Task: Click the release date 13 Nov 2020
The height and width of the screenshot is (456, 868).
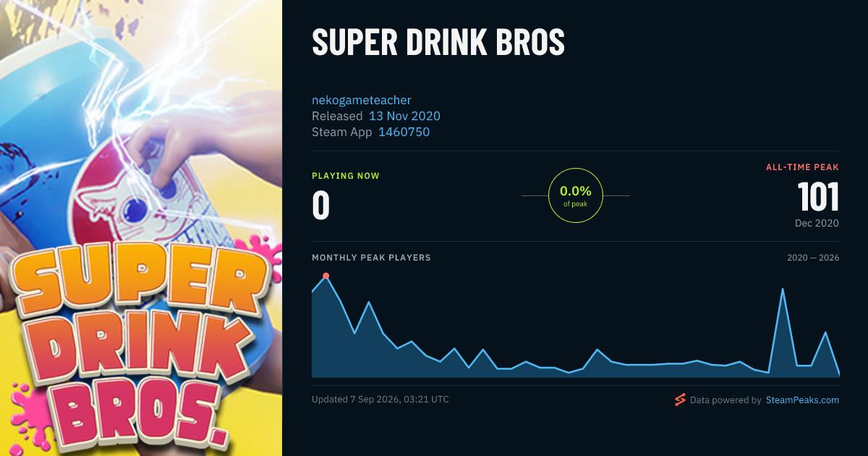Action: (x=404, y=116)
